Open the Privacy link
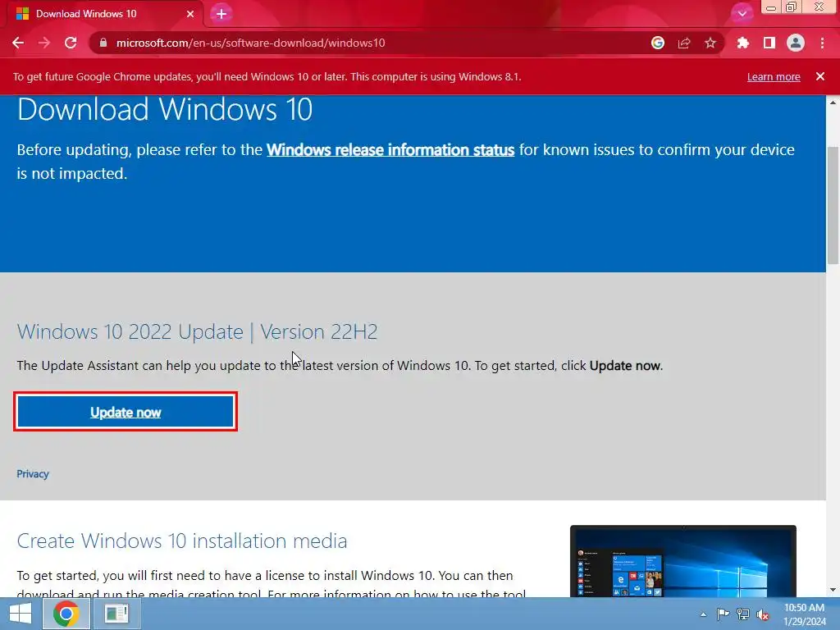Image resolution: width=840 pixels, height=630 pixels. coord(33,474)
